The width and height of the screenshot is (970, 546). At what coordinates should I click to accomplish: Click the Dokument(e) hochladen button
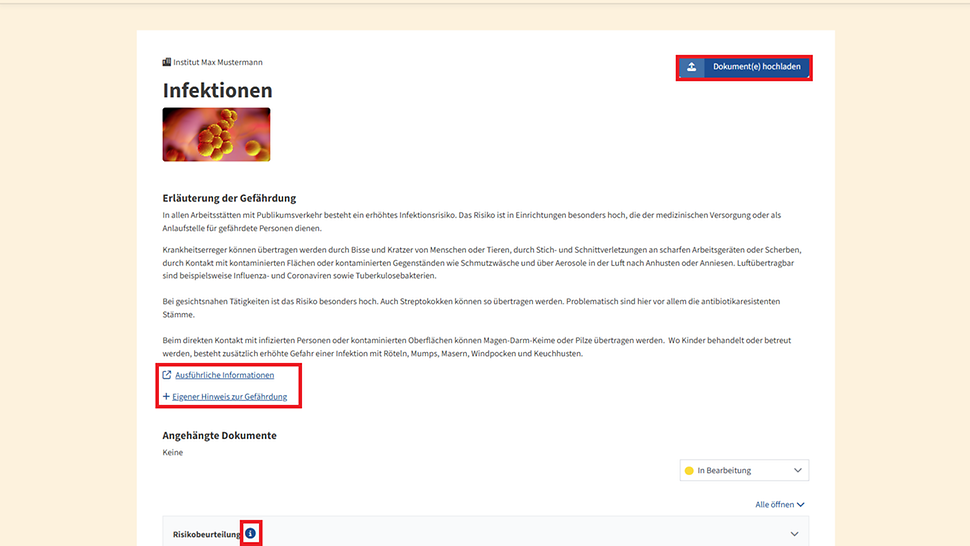(x=744, y=67)
